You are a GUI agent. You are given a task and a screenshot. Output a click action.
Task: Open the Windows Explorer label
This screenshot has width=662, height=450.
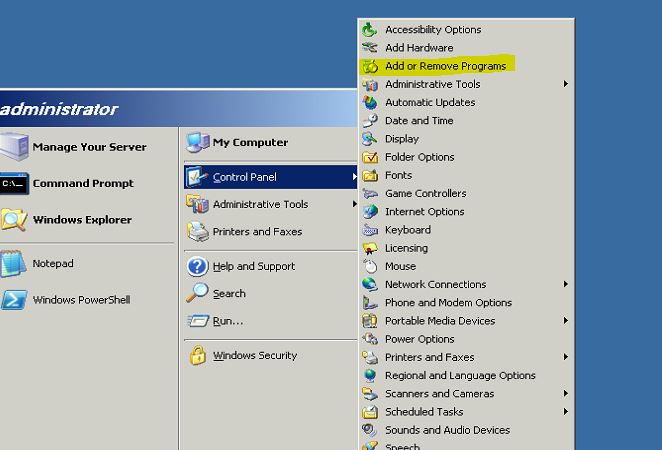click(82, 220)
